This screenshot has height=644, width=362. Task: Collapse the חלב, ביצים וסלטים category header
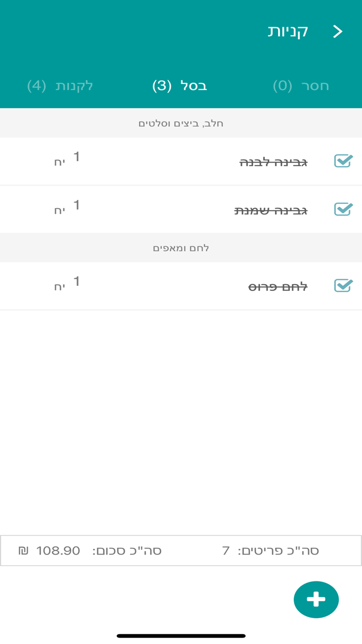click(x=181, y=123)
